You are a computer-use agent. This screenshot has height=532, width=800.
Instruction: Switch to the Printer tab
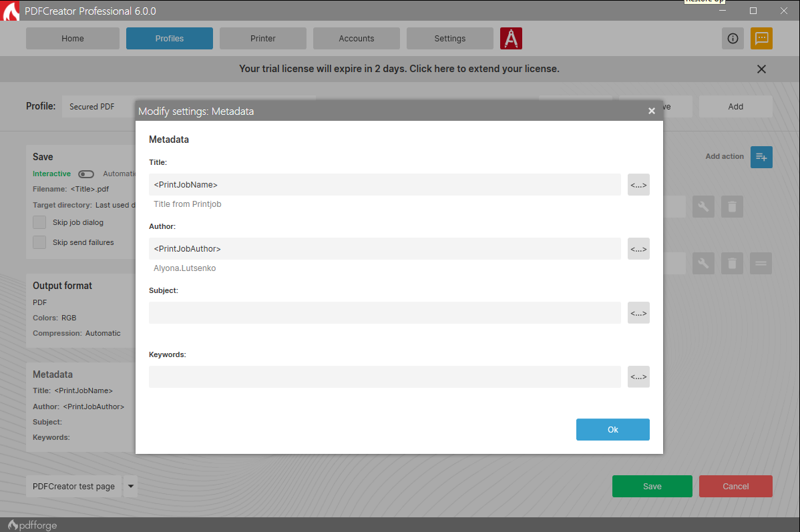click(262, 38)
